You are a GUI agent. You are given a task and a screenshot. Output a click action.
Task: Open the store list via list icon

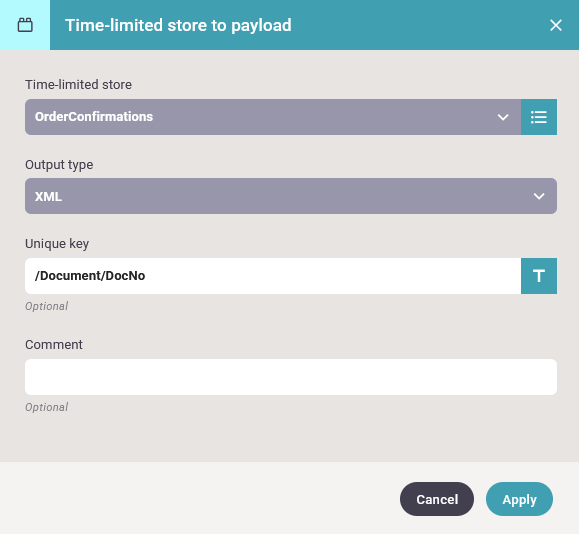click(x=539, y=117)
